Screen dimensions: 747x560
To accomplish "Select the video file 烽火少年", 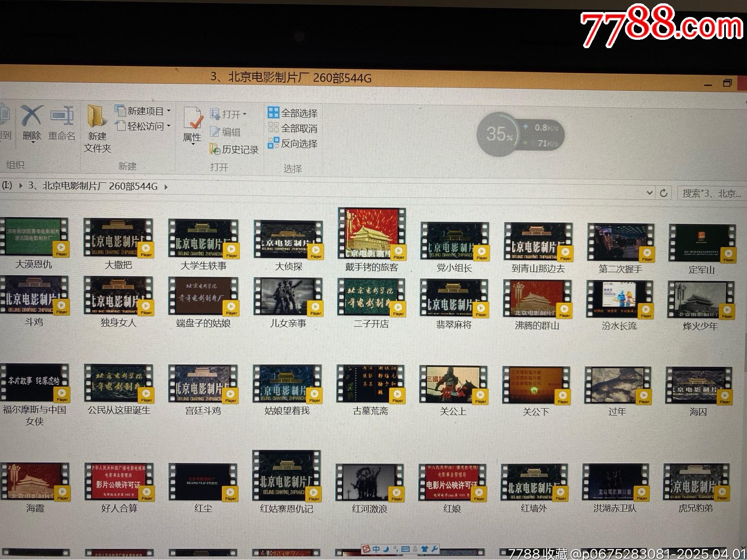I will [701, 307].
